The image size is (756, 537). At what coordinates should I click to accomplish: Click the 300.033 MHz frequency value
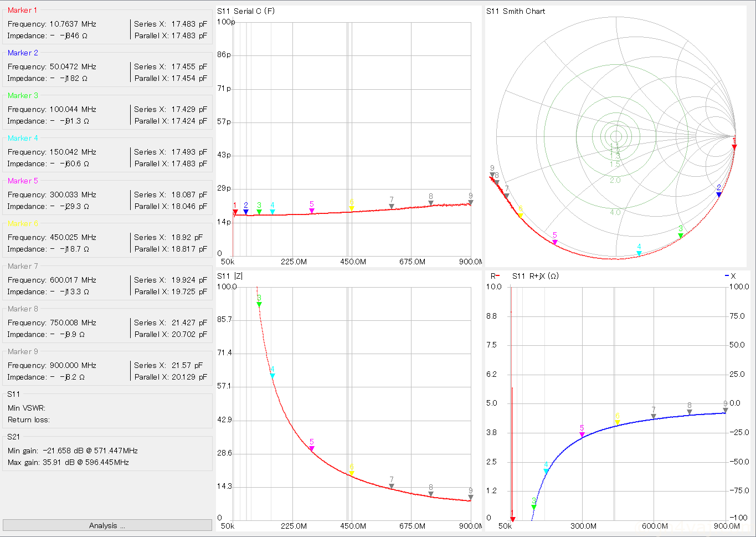[x=73, y=195]
